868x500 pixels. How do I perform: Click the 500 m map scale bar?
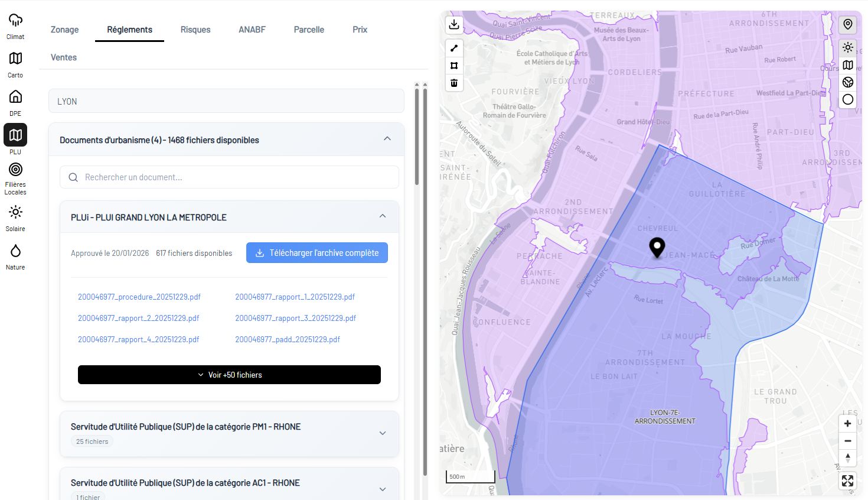click(x=469, y=477)
